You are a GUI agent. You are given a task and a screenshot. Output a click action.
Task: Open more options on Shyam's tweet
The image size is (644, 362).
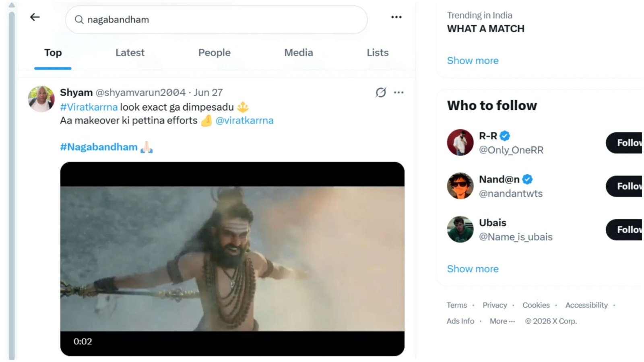[x=398, y=93]
